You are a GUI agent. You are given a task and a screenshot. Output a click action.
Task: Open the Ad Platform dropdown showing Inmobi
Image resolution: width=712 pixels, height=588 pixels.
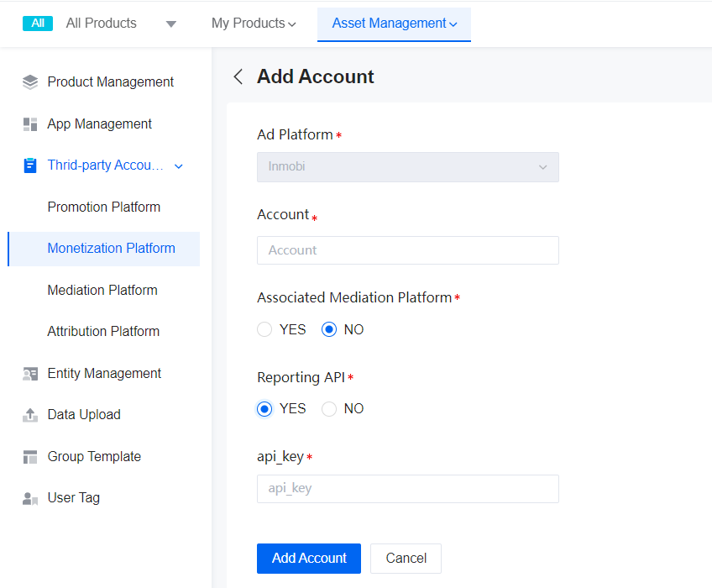[x=407, y=167]
